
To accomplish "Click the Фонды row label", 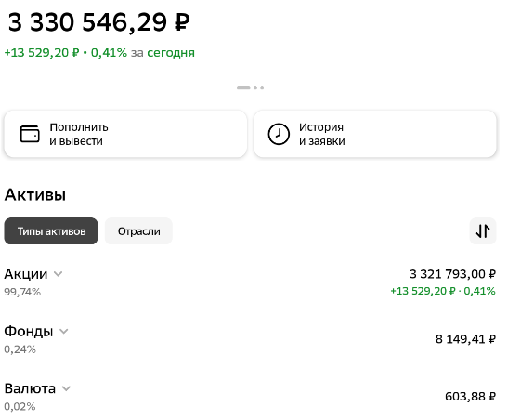I will [x=29, y=331].
